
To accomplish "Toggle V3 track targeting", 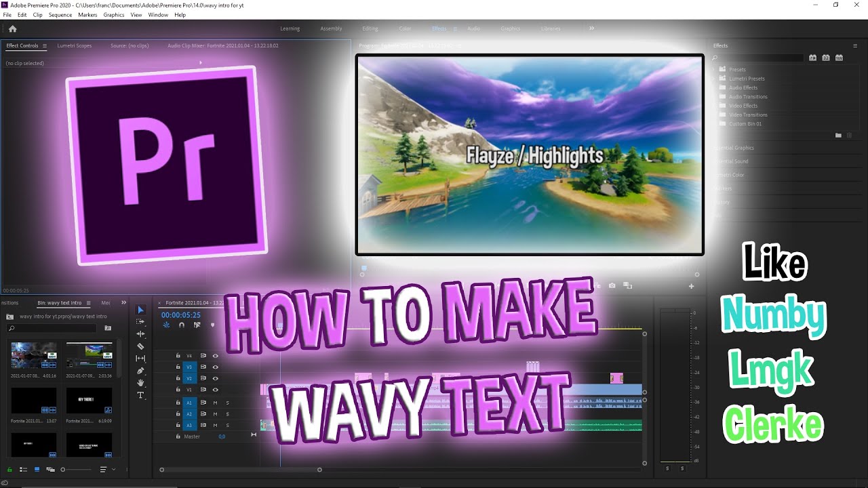I will click(189, 367).
